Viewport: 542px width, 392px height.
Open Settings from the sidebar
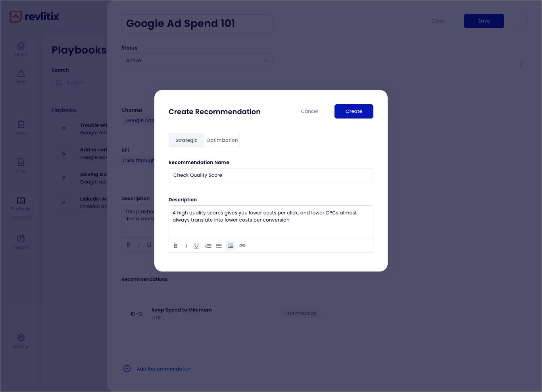click(21, 340)
